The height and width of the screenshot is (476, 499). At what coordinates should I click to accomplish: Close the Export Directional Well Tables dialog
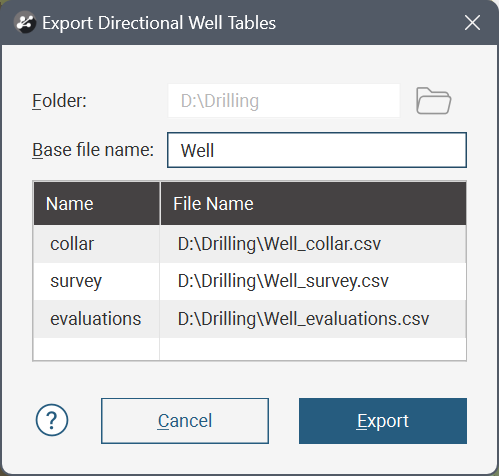[472, 23]
